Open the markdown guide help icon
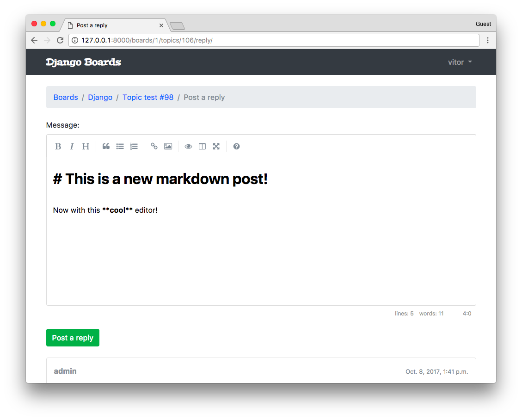The width and height of the screenshot is (522, 420). pyautogui.click(x=236, y=146)
